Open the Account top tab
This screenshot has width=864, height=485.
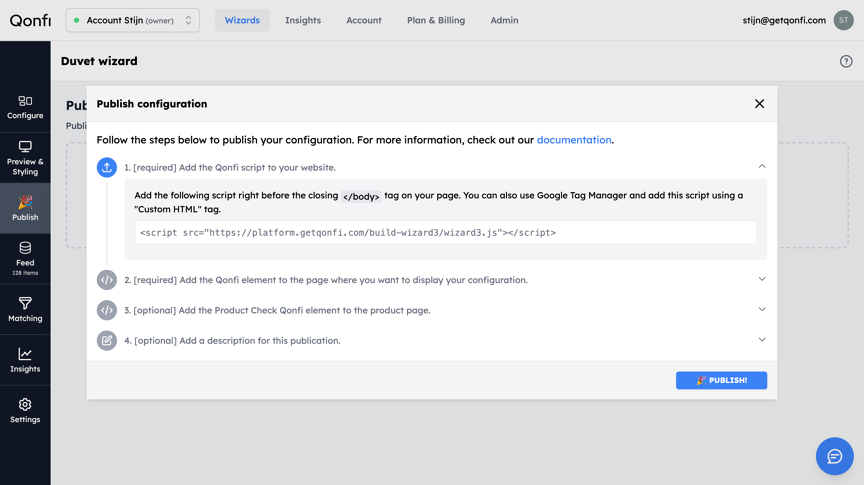(x=364, y=20)
